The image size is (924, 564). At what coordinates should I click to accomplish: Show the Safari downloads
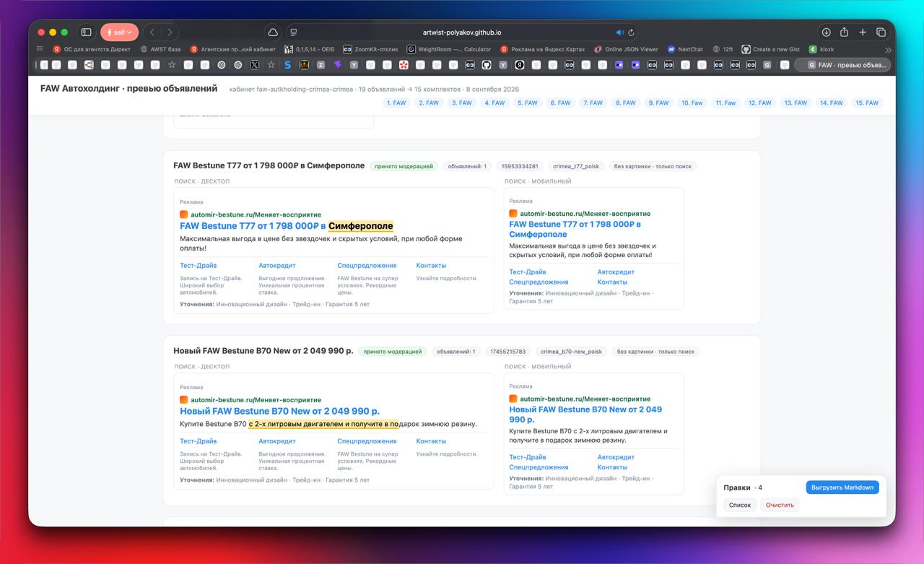point(826,32)
